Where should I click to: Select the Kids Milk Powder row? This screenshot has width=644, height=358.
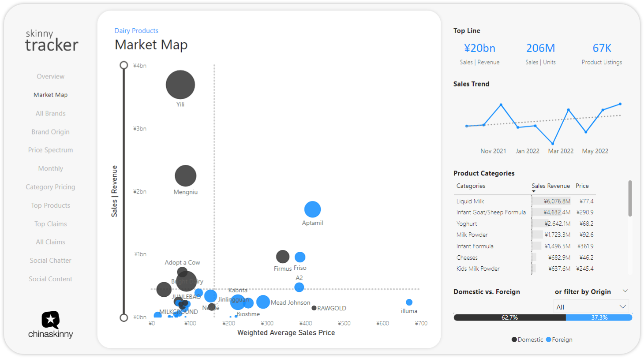pyautogui.click(x=525, y=268)
